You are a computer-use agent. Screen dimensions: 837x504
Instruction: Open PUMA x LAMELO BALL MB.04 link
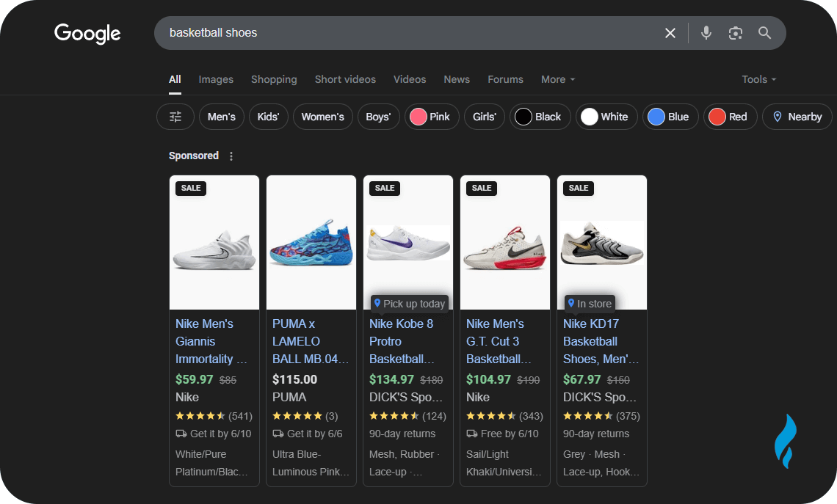pos(310,341)
